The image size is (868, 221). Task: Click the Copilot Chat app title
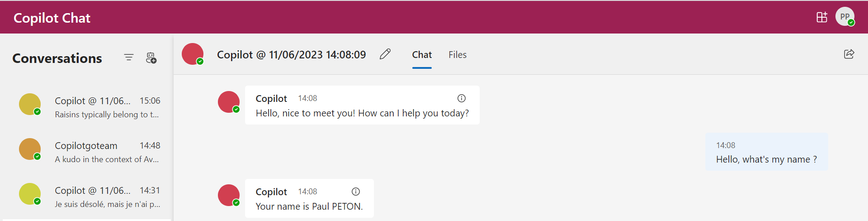pos(52,18)
